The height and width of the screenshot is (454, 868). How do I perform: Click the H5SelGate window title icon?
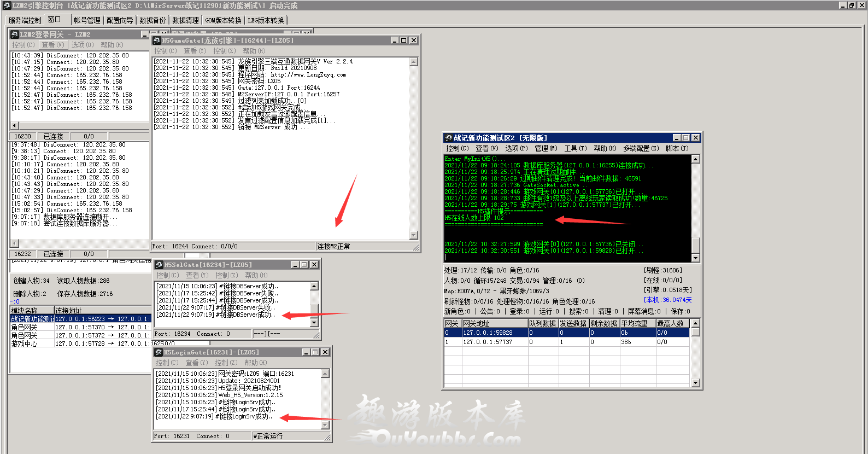(159, 265)
